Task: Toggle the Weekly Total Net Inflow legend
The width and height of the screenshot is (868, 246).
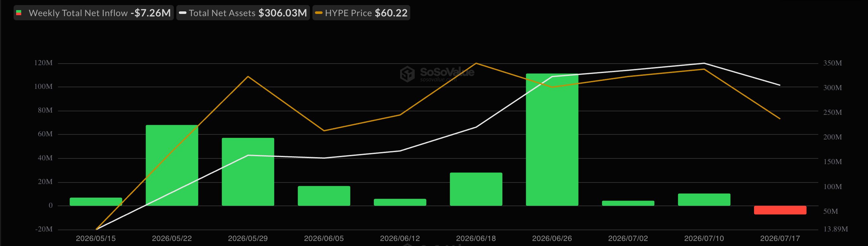Action: [94, 13]
